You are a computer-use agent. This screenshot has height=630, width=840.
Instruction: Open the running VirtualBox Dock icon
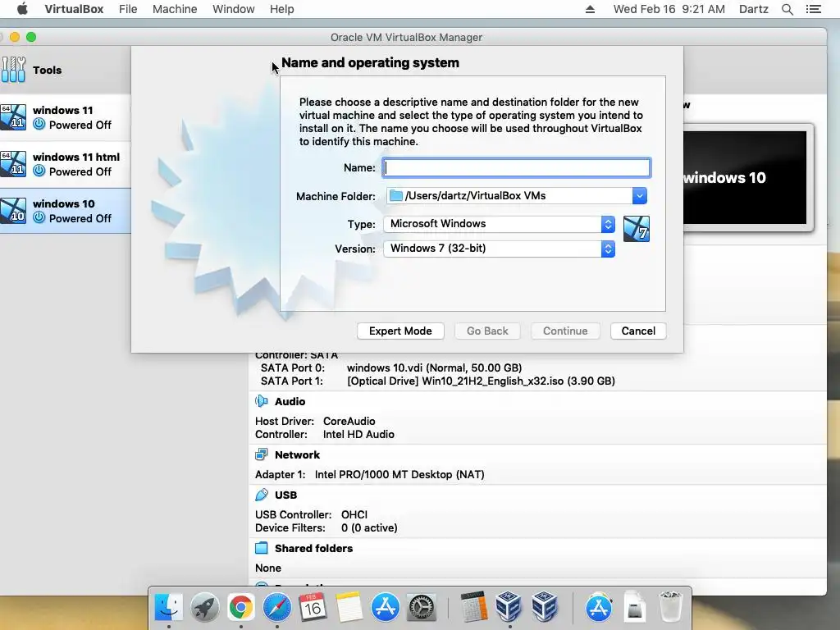tap(509, 607)
